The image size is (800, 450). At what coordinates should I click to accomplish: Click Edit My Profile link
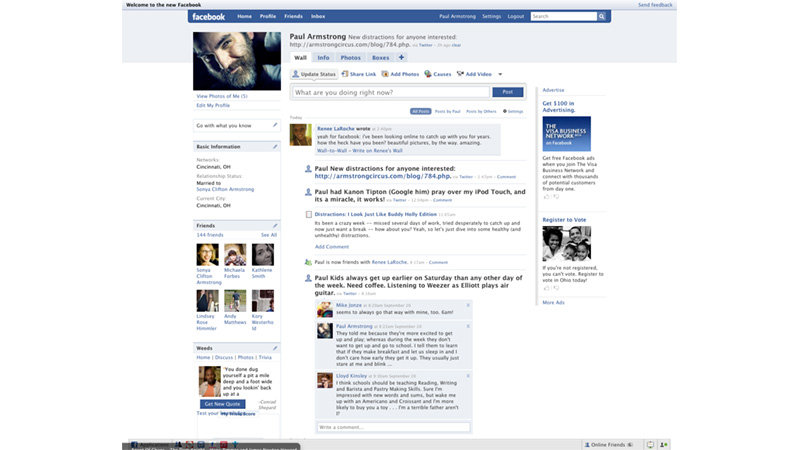(213, 105)
